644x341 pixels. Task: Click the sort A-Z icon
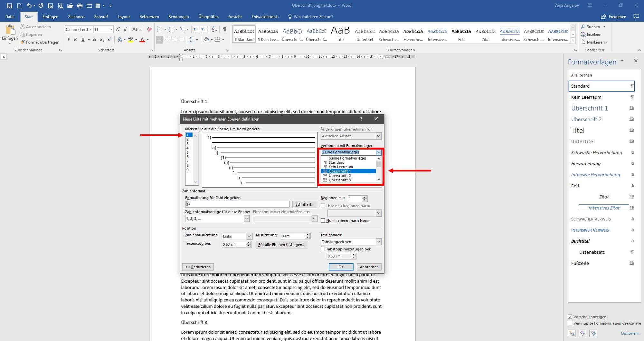[214, 29]
